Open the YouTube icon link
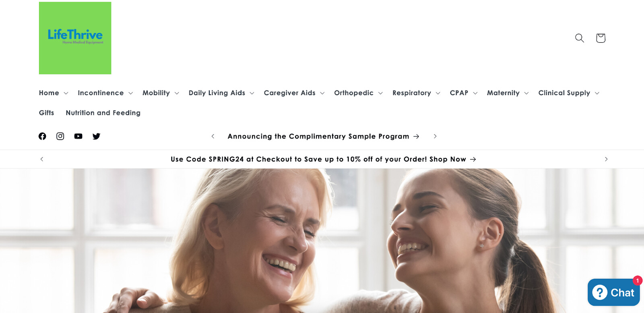This screenshot has height=313, width=644. coord(78,136)
